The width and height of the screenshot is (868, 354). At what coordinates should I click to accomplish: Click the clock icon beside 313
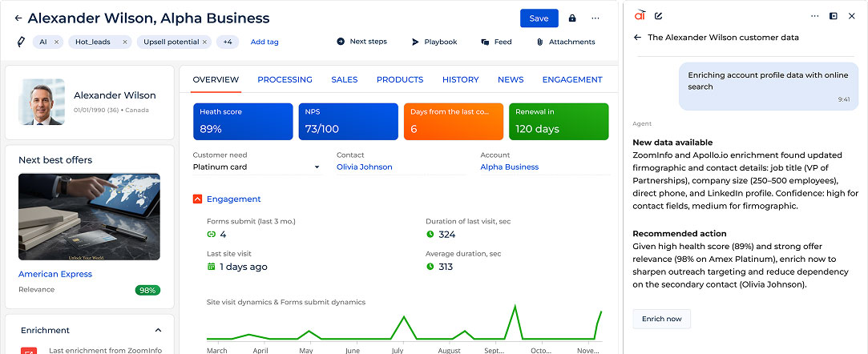[x=430, y=267]
